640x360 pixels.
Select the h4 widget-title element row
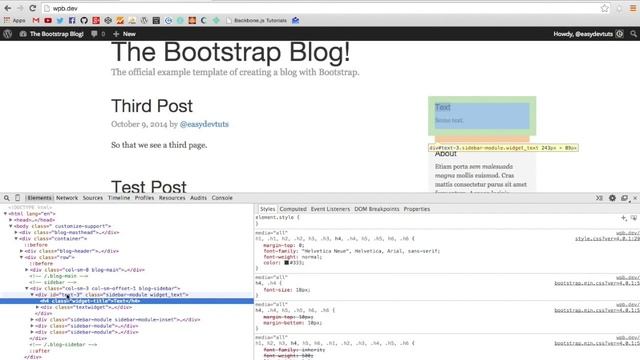[127, 301]
